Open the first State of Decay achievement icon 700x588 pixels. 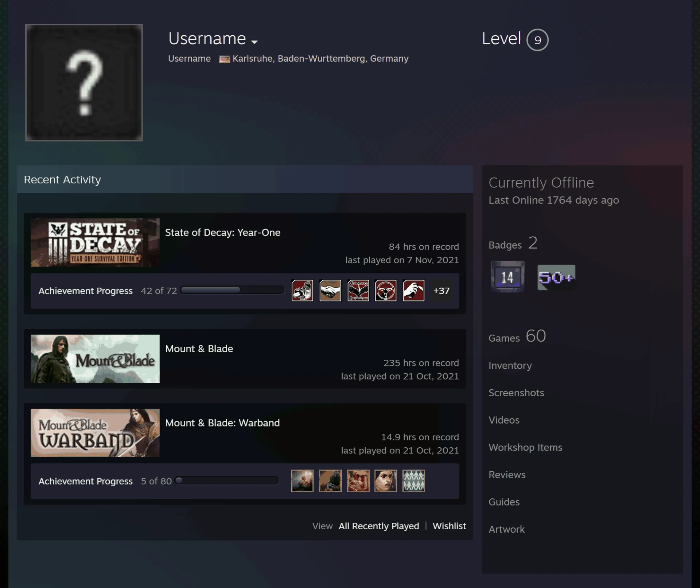click(x=302, y=291)
